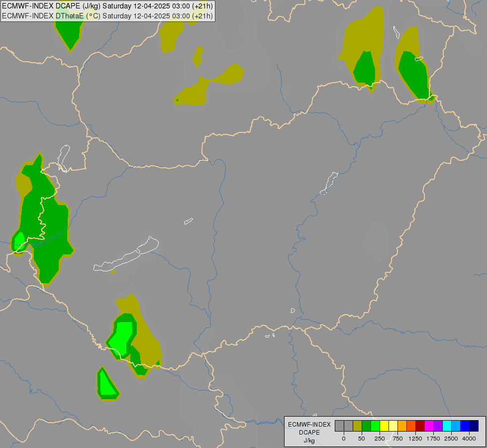This screenshot has height=448, width=487.
Task: Click the light blue legend swatch
Action: tap(456, 426)
